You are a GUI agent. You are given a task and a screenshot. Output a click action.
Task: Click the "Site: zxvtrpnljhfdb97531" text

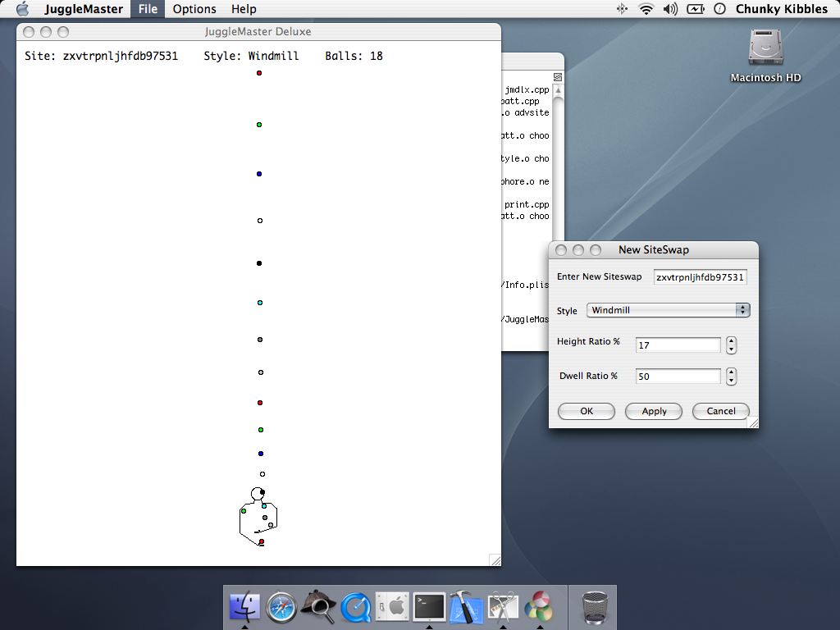(101, 56)
